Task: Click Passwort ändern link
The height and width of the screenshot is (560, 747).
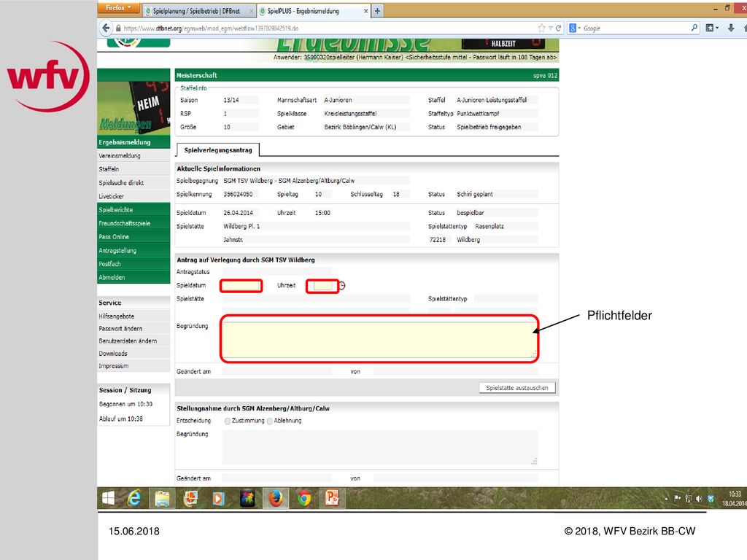Action: (x=133, y=329)
